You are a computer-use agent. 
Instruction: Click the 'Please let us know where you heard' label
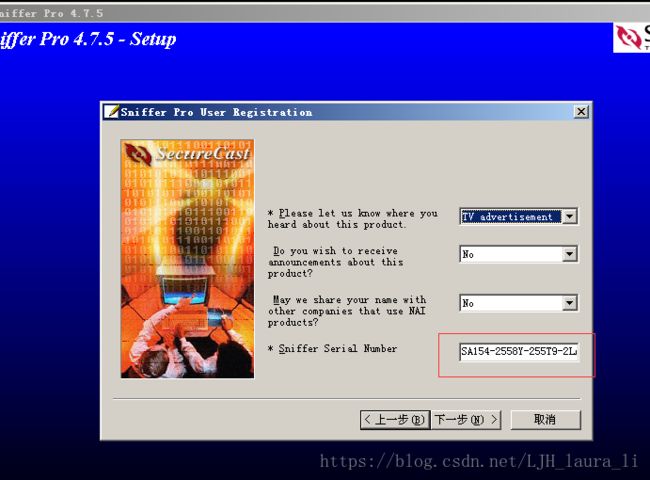[352, 219]
